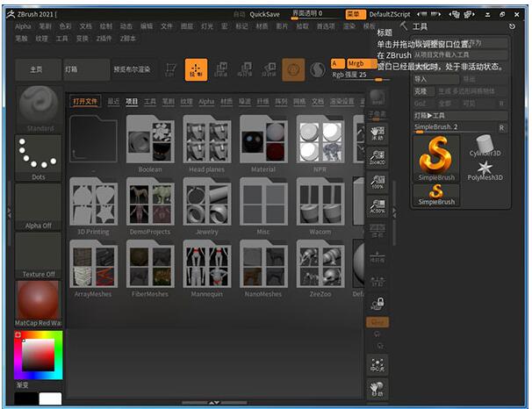
Task: Collapse the left tray divider arrow
Action: point(9,212)
